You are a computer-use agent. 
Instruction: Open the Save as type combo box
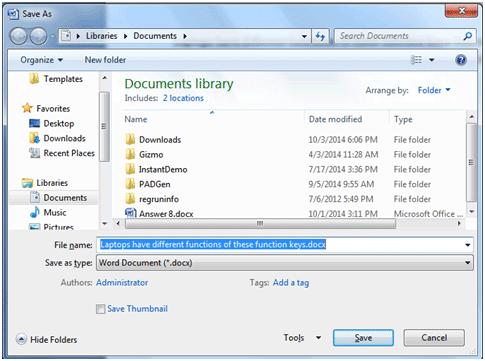pyautogui.click(x=285, y=263)
